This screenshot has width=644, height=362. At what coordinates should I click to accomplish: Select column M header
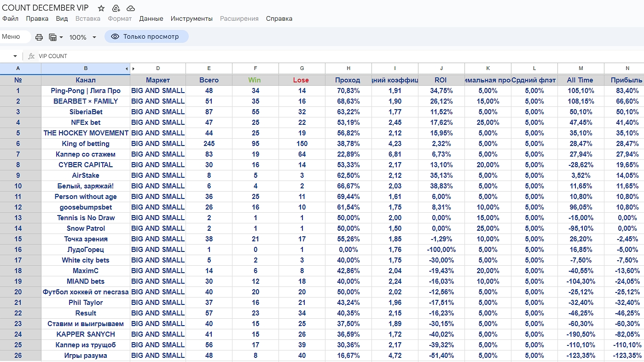tap(580, 69)
